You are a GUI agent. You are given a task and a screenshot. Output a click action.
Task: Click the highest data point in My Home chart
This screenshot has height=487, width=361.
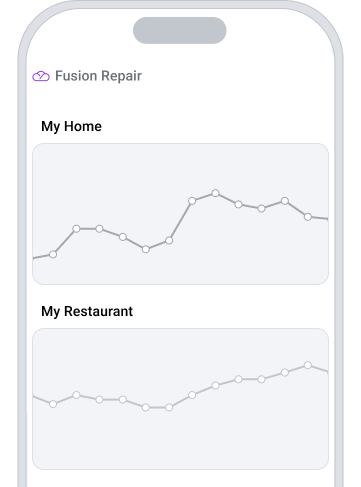click(215, 193)
